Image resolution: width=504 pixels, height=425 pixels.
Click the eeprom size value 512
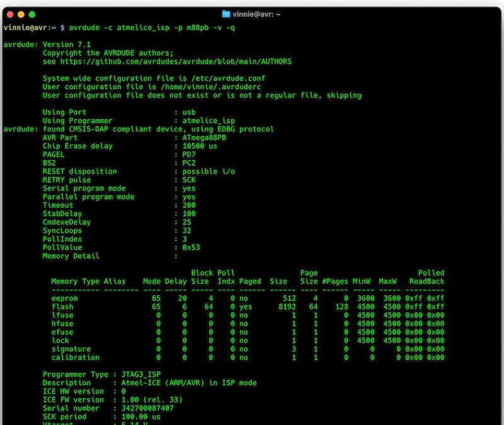tap(289, 298)
